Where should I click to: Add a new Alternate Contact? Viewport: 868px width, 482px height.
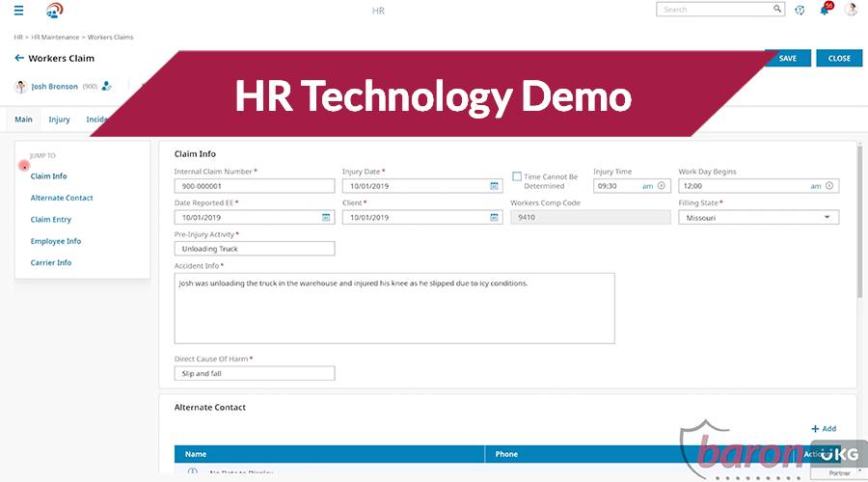coord(824,428)
